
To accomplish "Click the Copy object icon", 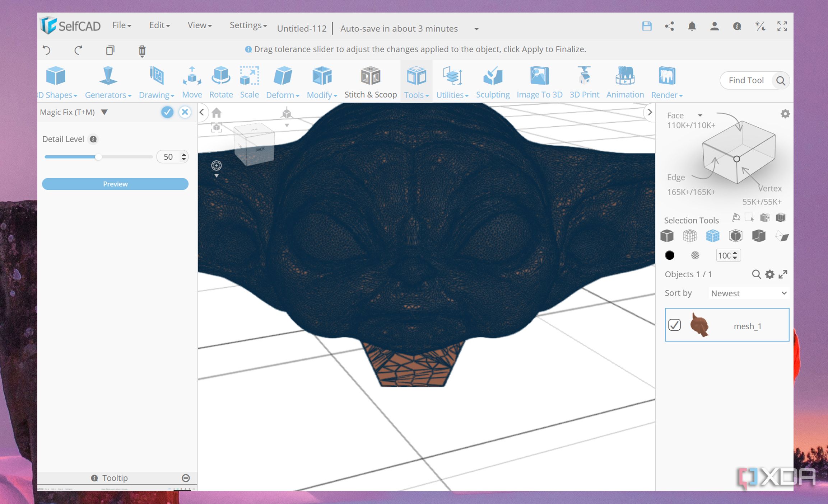I will click(110, 50).
